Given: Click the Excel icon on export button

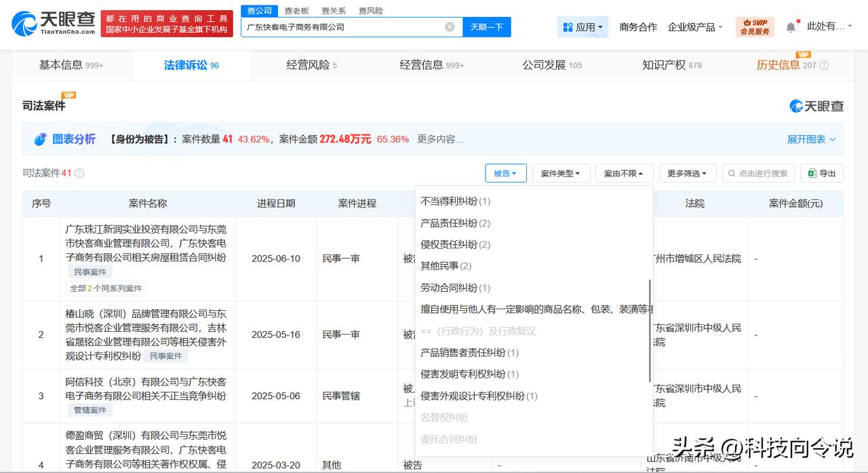Looking at the screenshot, I should click(812, 174).
